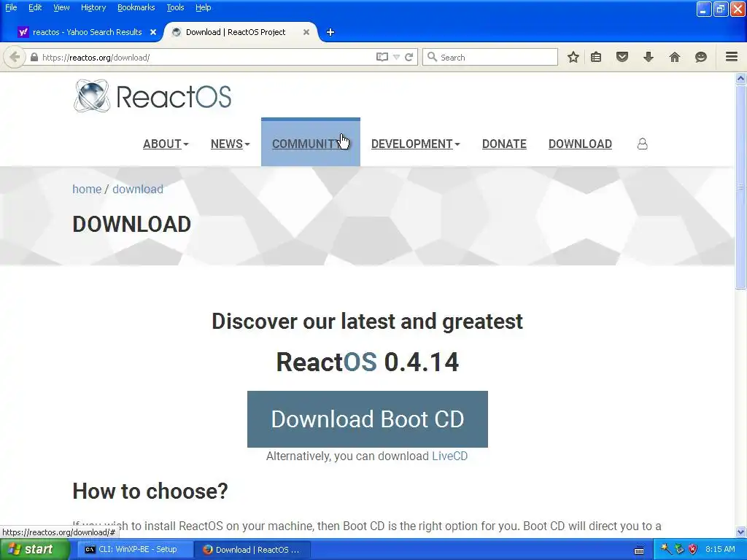Restore down the Firefox window
The width and height of the screenshot is (747, 560).
pos(721,9)
